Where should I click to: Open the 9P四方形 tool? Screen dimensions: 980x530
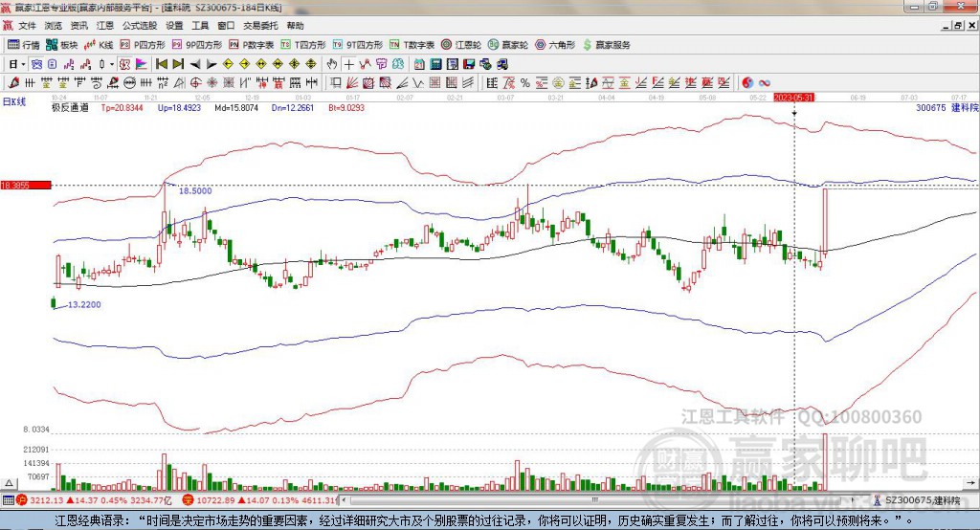tap(197, 45)
